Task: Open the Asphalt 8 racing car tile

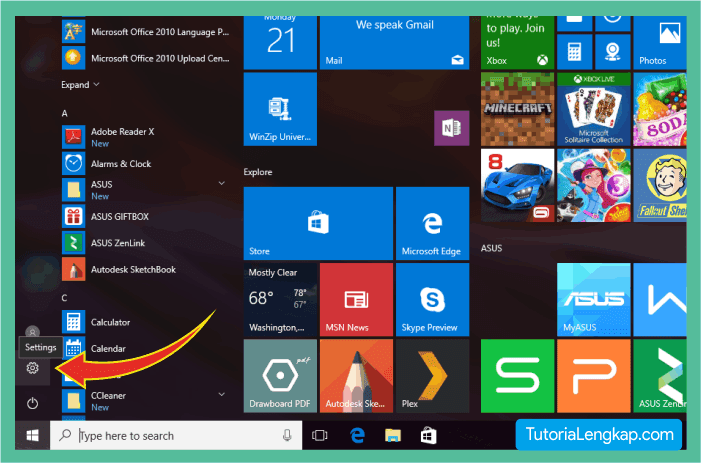Action: [517, 185]
